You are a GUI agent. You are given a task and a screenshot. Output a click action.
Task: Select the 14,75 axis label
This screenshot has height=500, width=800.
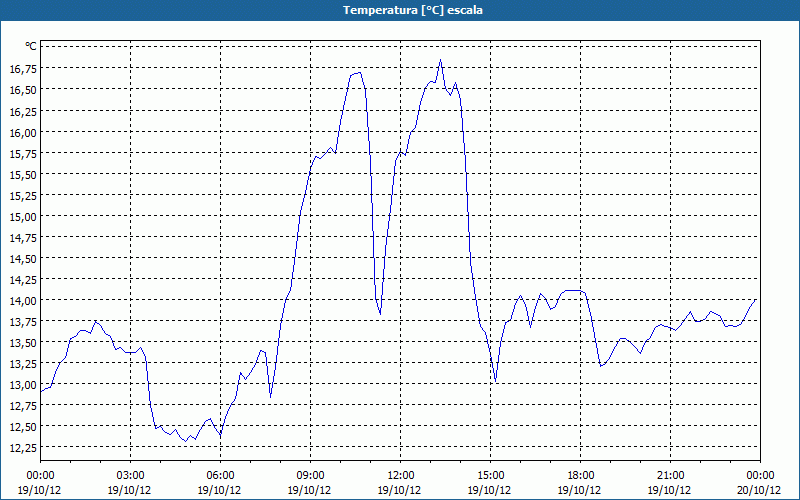point(23,237)
